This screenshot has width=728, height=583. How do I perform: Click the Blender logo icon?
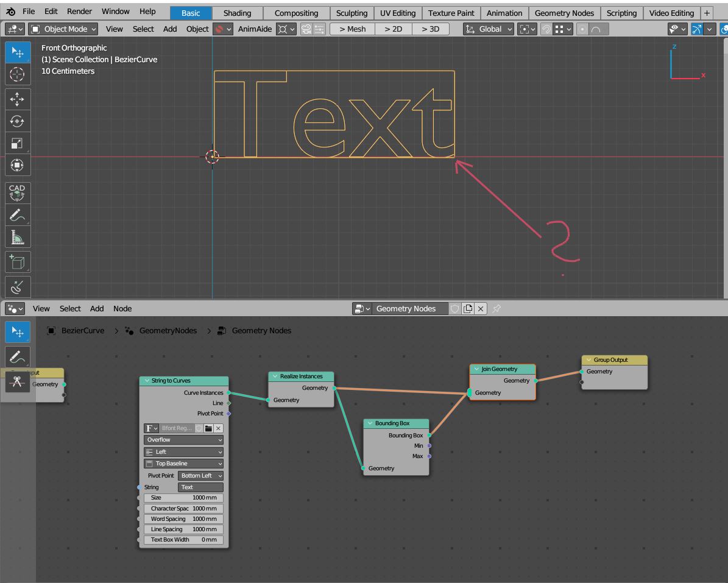click(10, 12)
